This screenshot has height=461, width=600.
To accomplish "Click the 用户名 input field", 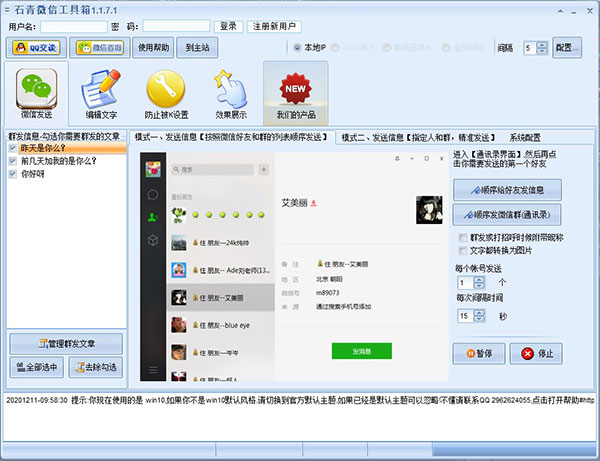I will [x=74, y=27].
